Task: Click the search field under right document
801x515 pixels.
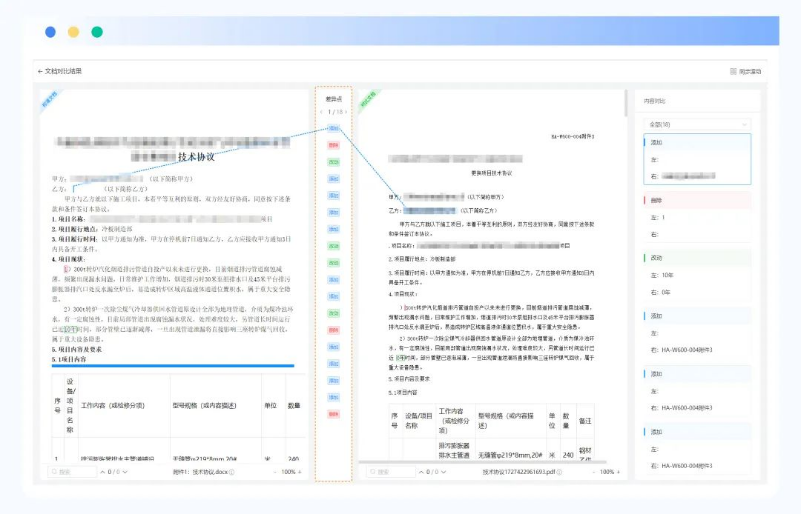Action: point(393,471)
